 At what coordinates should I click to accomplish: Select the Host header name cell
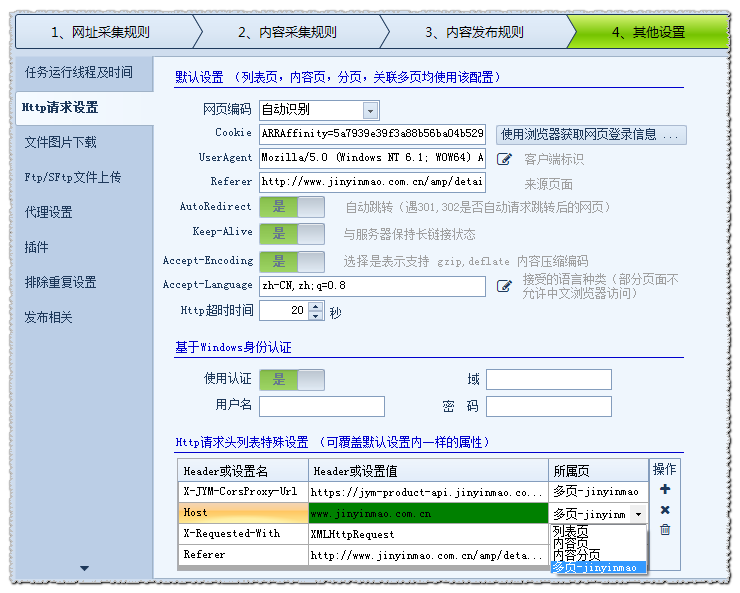[243, 513]
